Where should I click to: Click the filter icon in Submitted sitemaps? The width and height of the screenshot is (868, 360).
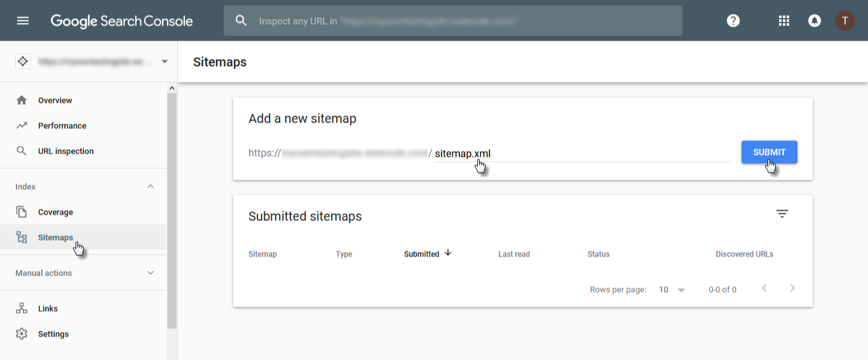point(782,214)
